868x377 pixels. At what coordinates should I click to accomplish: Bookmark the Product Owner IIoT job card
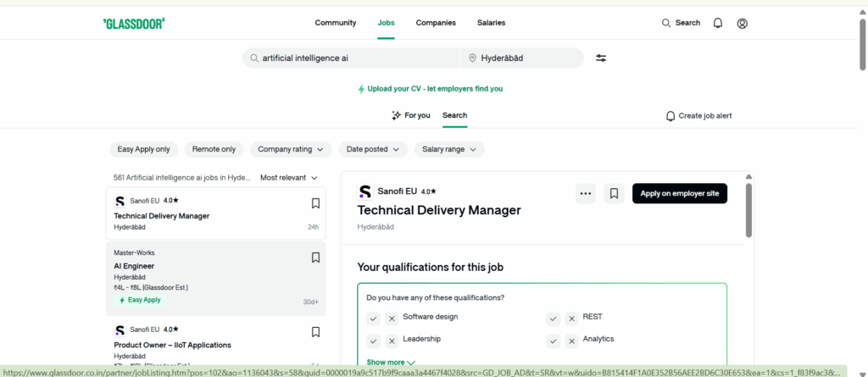(x=315, y=332)
